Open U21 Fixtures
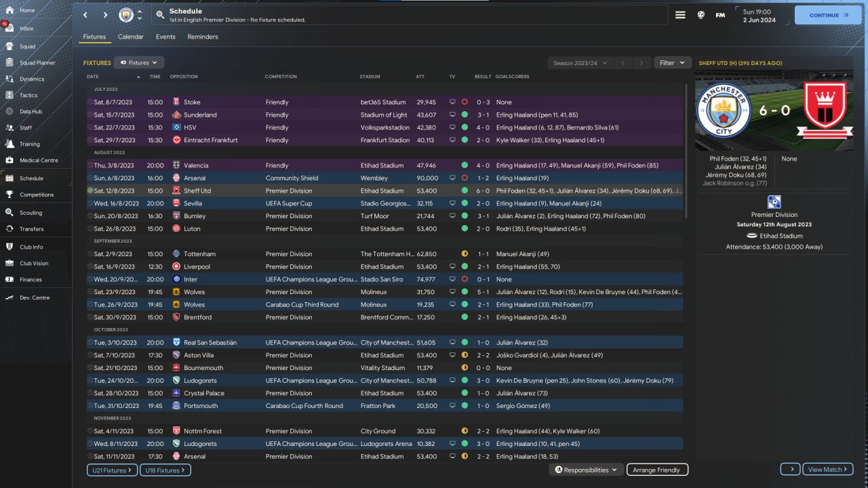 pos(112,470)
